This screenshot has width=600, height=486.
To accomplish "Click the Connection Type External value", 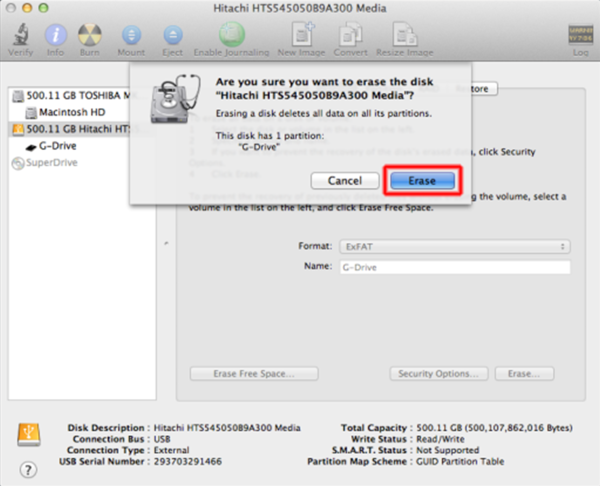I will point(171,450).
